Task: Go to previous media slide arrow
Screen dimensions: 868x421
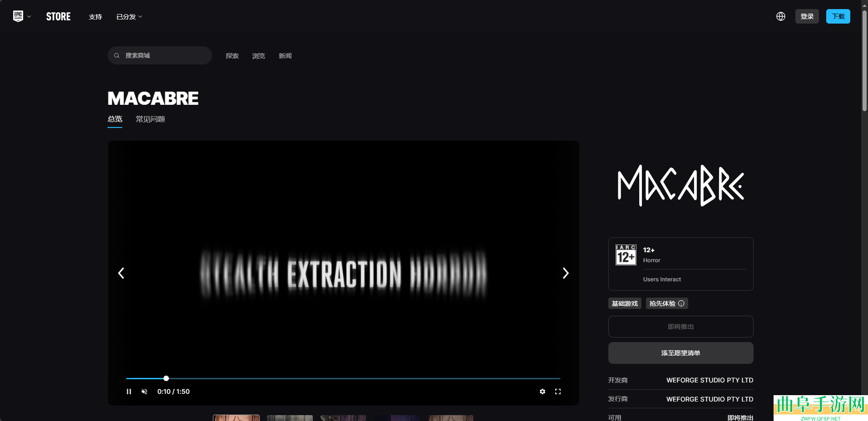Action: pos(121,273)
